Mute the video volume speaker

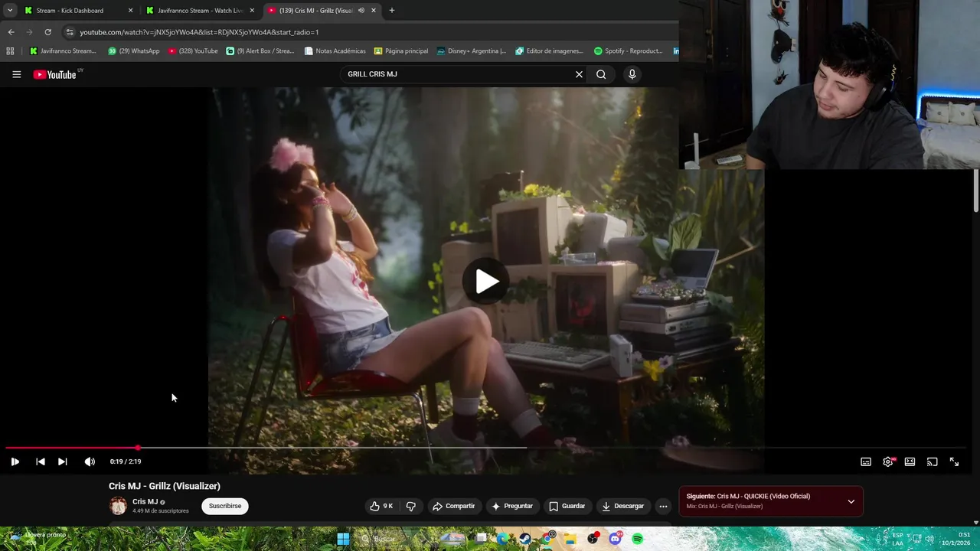(90, 461)
